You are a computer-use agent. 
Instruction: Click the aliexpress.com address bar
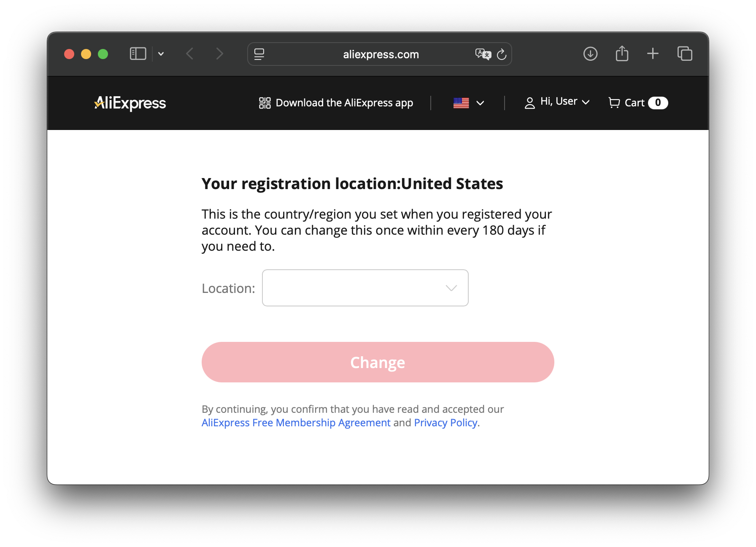381,54
